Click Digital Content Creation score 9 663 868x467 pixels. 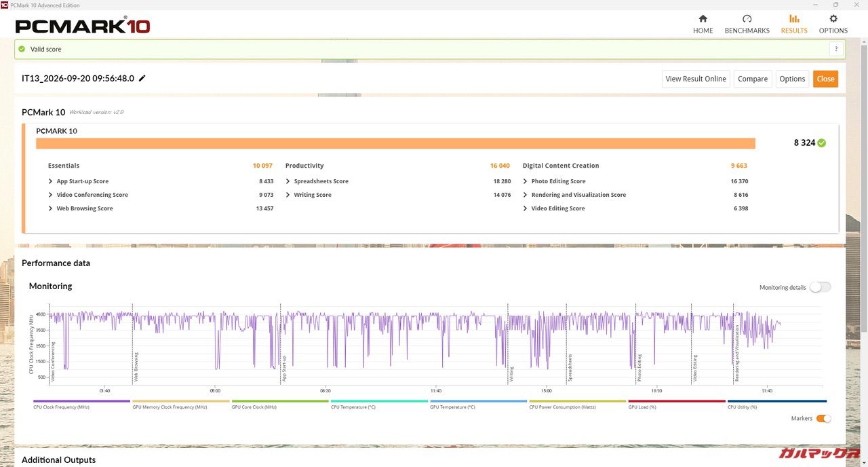(x=739, y=166)
